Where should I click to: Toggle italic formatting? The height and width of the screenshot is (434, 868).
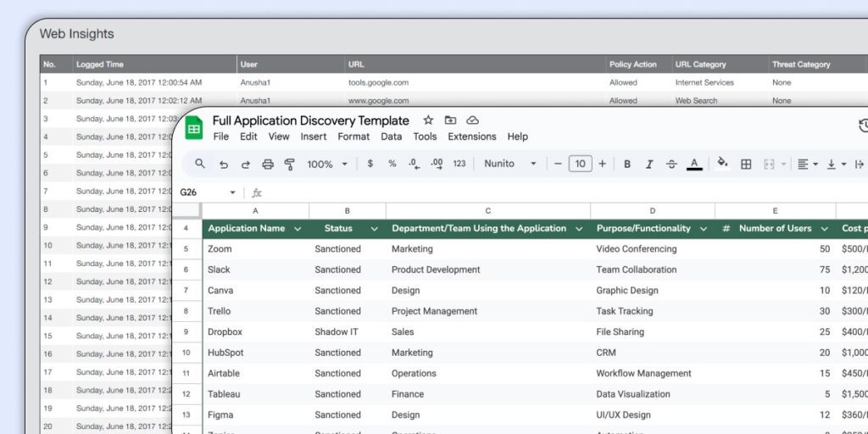point(649,164)
